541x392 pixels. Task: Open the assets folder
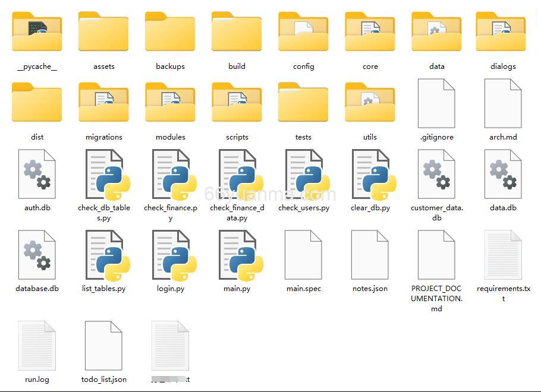pyautogui.click(x=103, y=33)
